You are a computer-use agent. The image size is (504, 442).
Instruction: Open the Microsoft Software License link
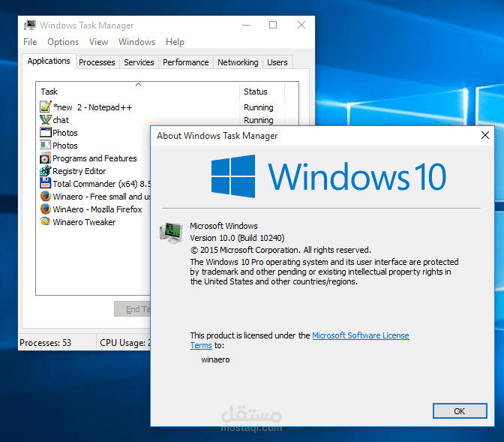coord(360,335)
